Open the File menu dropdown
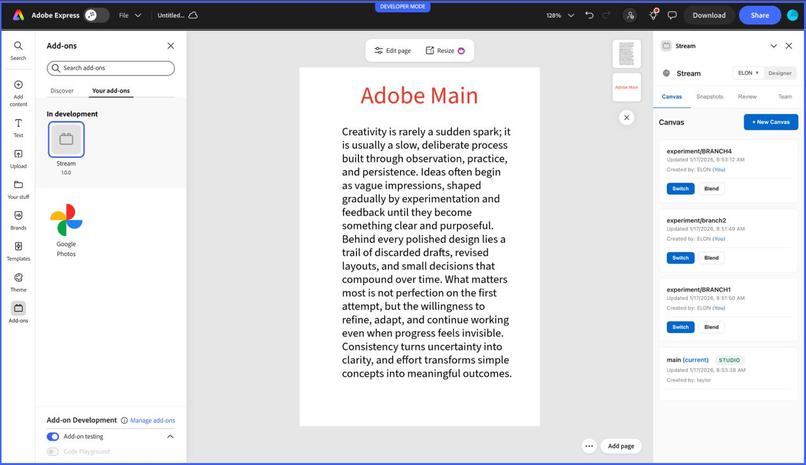This screenshot has width=806, height=465. [130, 15]
